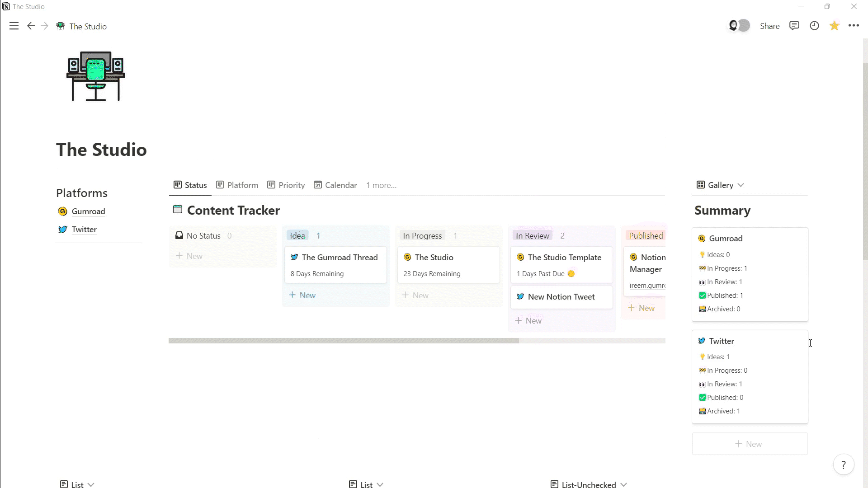Open the List-Unchecked view dropdown
This screenshot has height=488, width=868.
tap(589, 484)
